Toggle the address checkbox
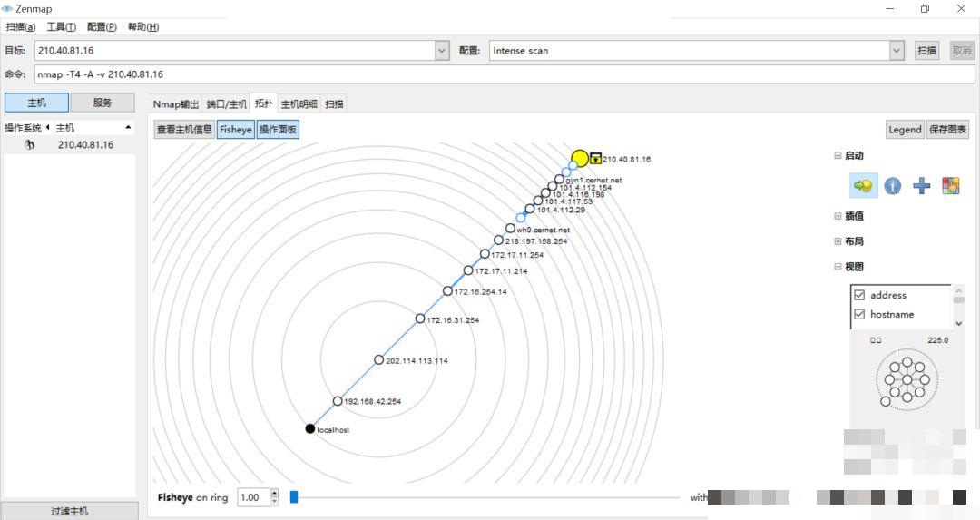This screenshot has width=980, height=520. coord(859,295)
